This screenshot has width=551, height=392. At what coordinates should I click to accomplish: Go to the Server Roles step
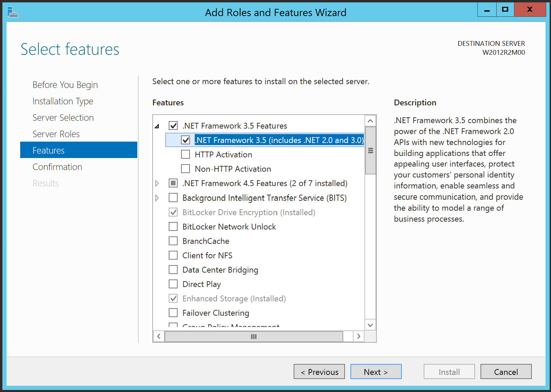click(x=56, y=134)
